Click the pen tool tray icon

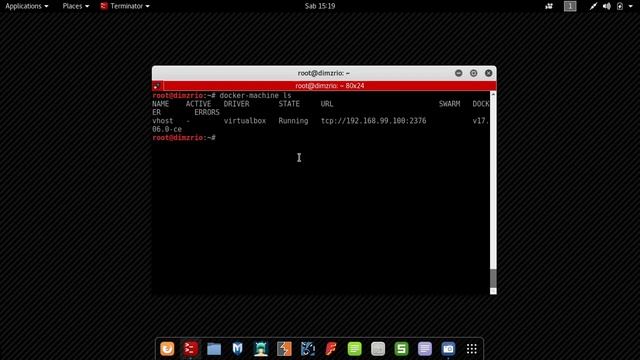tap(593, 6)
